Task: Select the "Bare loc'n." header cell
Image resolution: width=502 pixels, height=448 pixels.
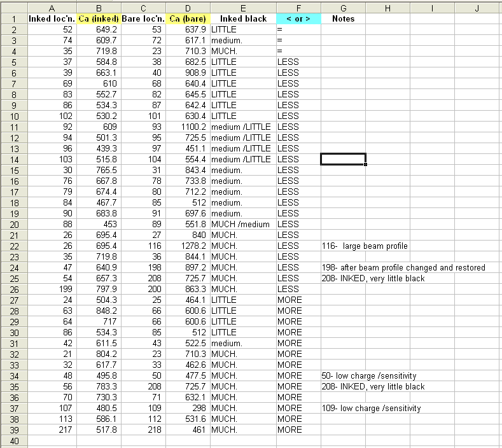Action: point(142,18)
